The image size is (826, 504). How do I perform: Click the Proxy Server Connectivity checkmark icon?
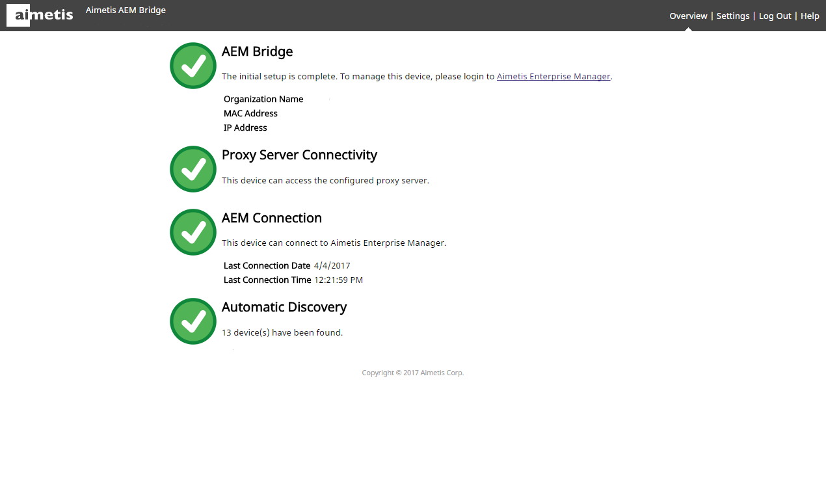click(x=193, y=169)
